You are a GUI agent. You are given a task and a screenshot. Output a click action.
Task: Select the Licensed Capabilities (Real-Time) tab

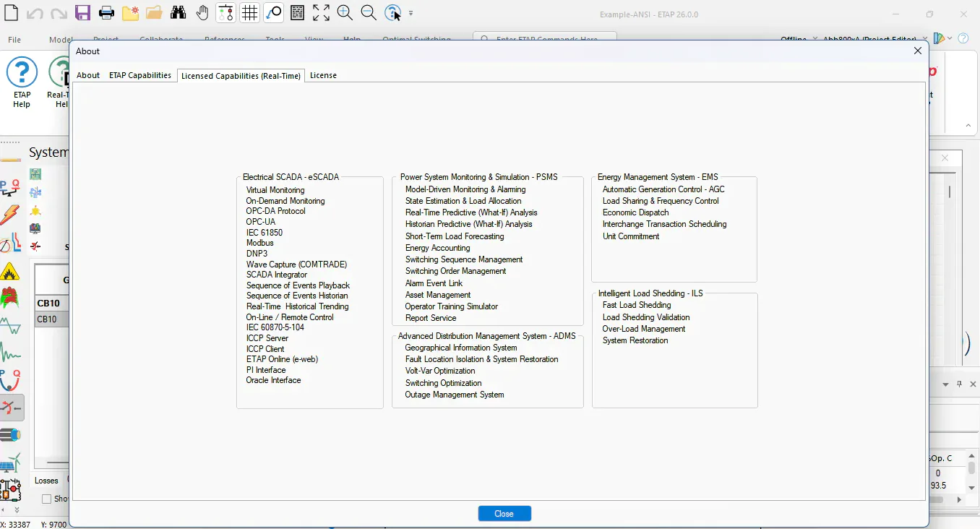(241, 75)
